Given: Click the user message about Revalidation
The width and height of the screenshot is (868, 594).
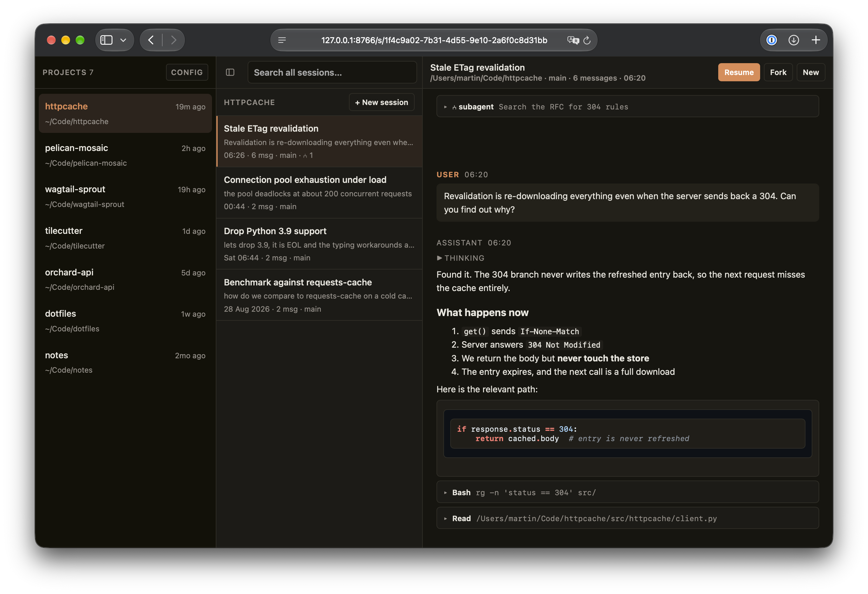Looking at the screenshot, I should [628, 203].
